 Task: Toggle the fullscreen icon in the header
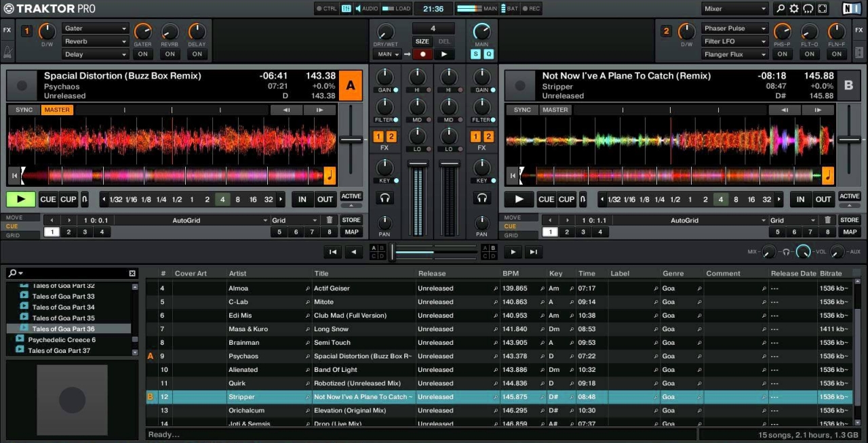823,9
